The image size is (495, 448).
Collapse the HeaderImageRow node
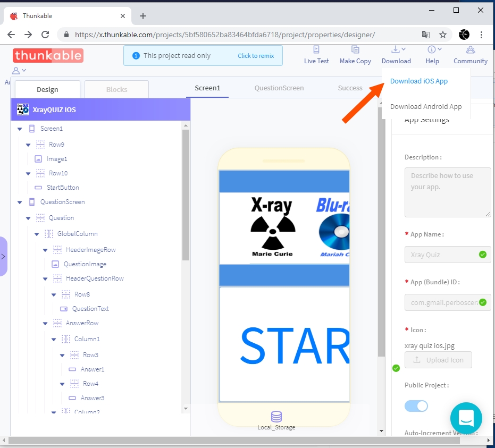(x=46, y=250)
